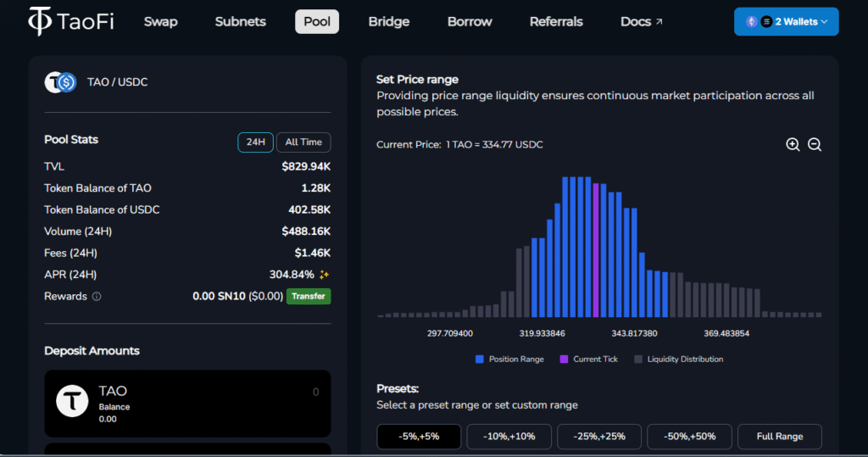Click the Position Range legend swatch

(481, 359)
